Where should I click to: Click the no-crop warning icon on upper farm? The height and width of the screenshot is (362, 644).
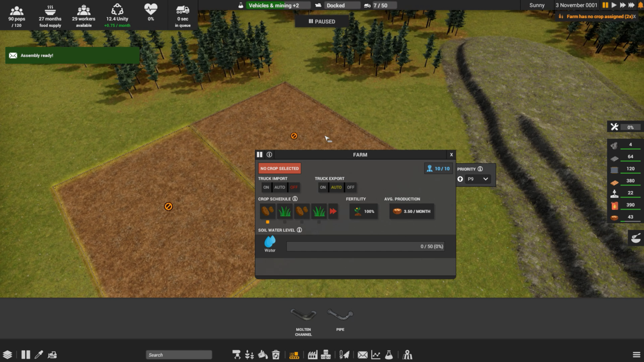pyautogui.click(x=294, y=136)
